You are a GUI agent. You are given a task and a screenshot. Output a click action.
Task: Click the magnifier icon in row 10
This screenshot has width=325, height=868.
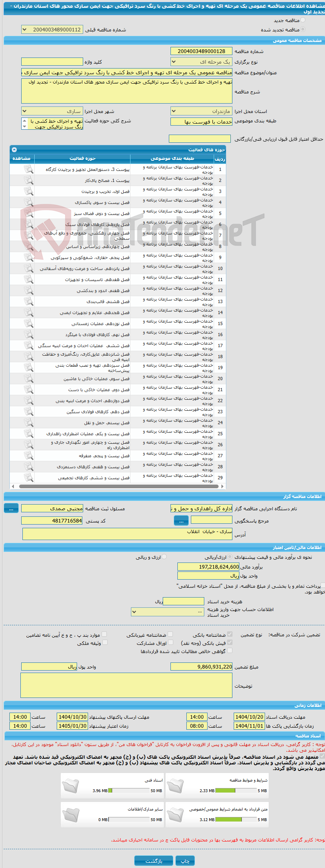(29, 268)
